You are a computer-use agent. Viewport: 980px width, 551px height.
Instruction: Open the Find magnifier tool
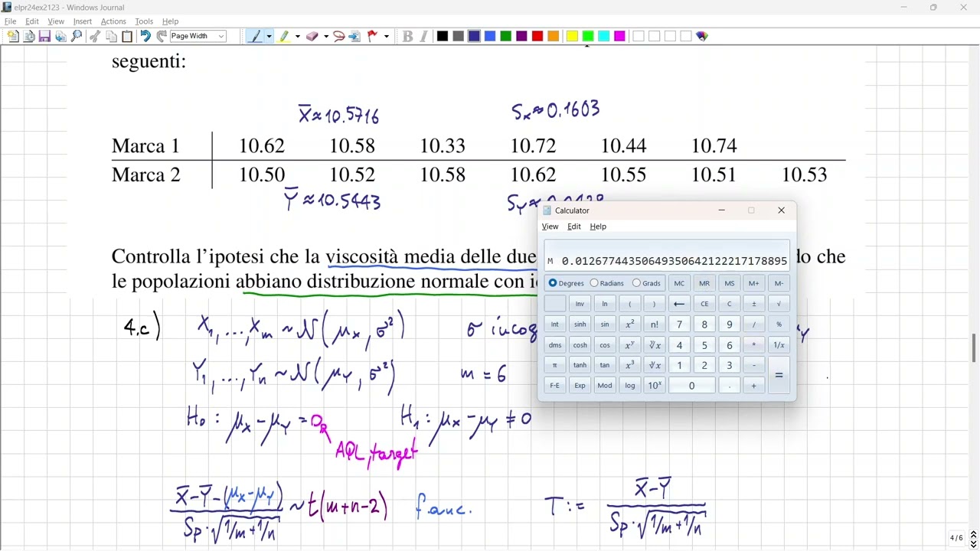point(77,36)
